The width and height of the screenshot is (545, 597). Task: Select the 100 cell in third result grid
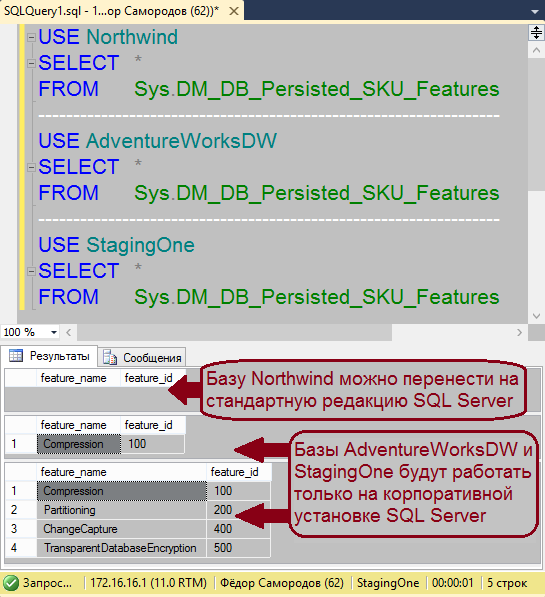[x=239, y=491]
